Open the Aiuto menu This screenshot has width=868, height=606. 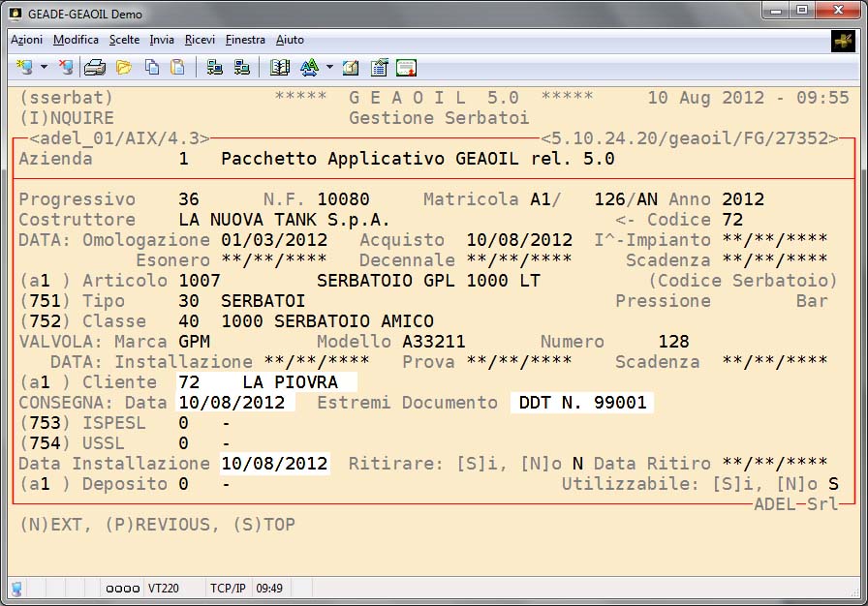tap(290, 40)
